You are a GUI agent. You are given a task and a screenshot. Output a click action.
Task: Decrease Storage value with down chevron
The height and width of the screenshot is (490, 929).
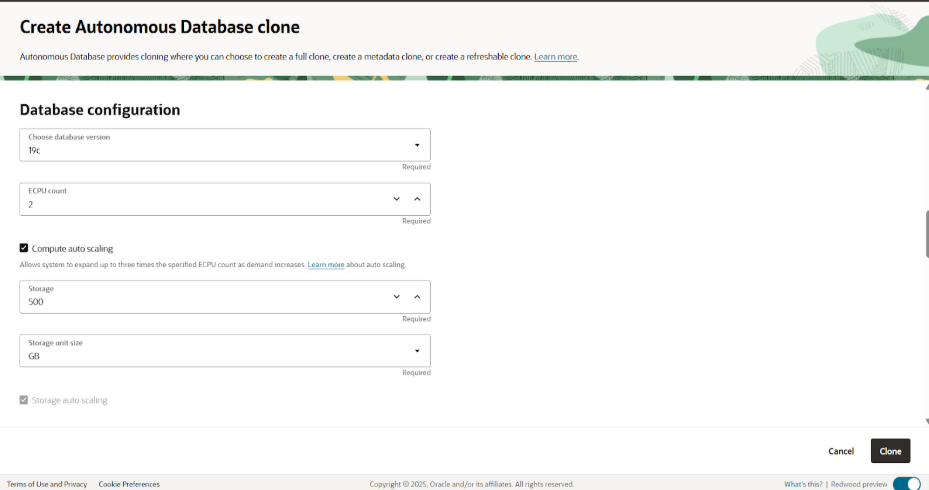(x=397, y=297)
